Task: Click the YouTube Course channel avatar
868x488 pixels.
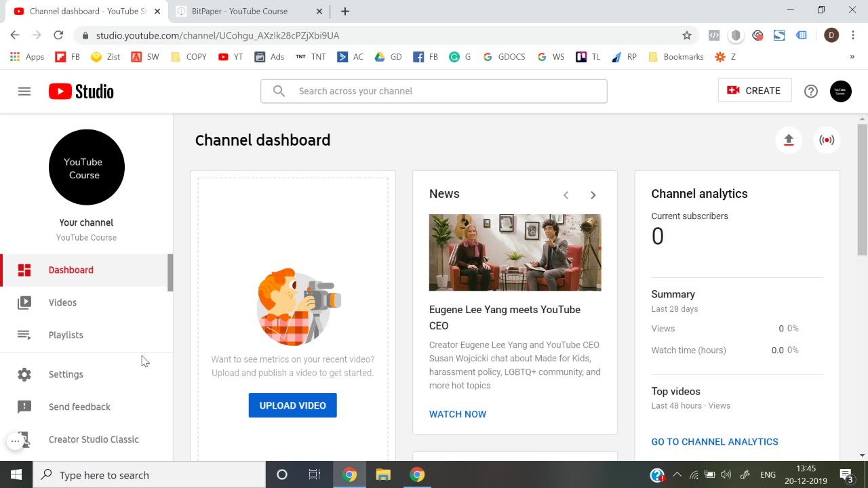Action: (x=87, y=167)
